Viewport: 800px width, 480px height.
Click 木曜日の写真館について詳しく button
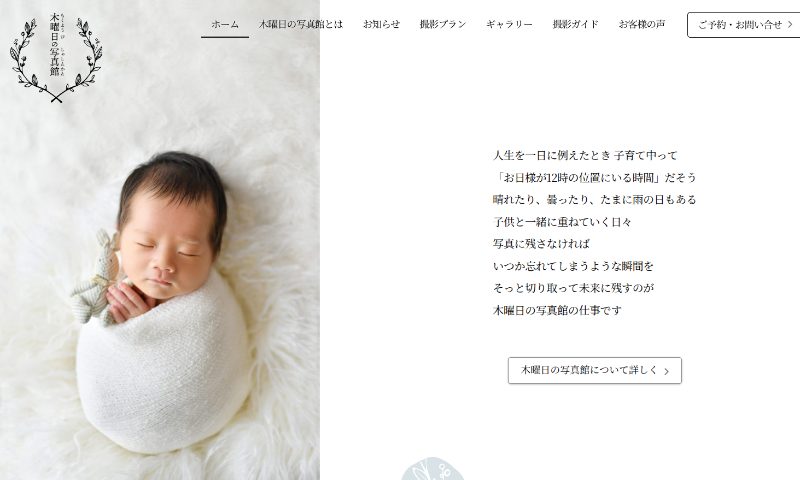[595, 370]
